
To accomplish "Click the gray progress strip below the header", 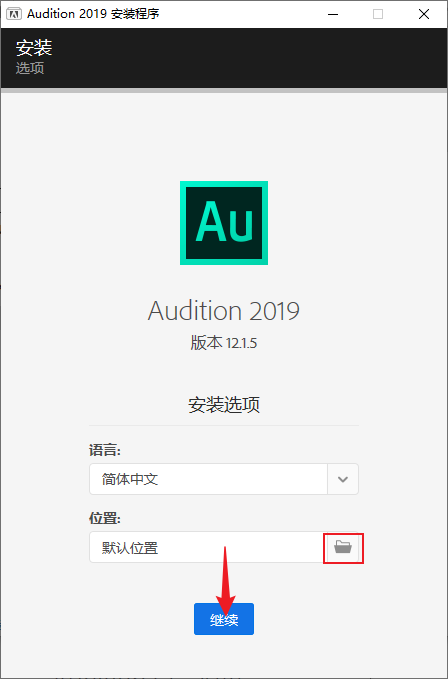I will (224, 91).
